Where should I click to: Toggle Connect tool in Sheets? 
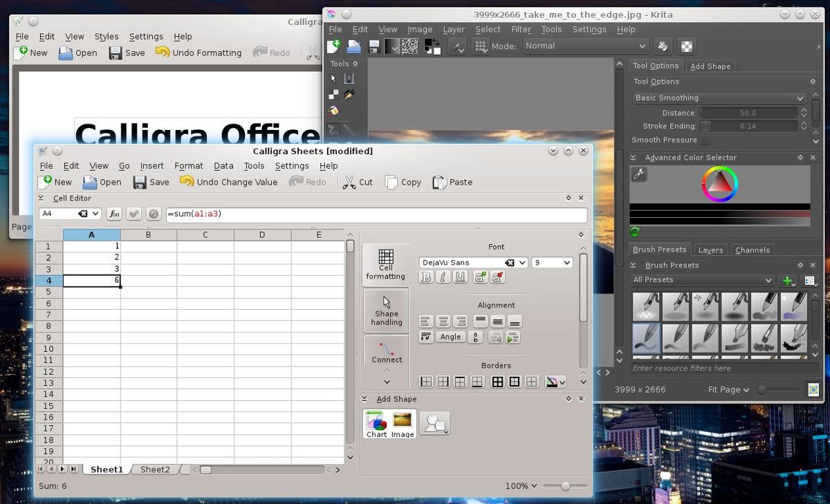387,351
